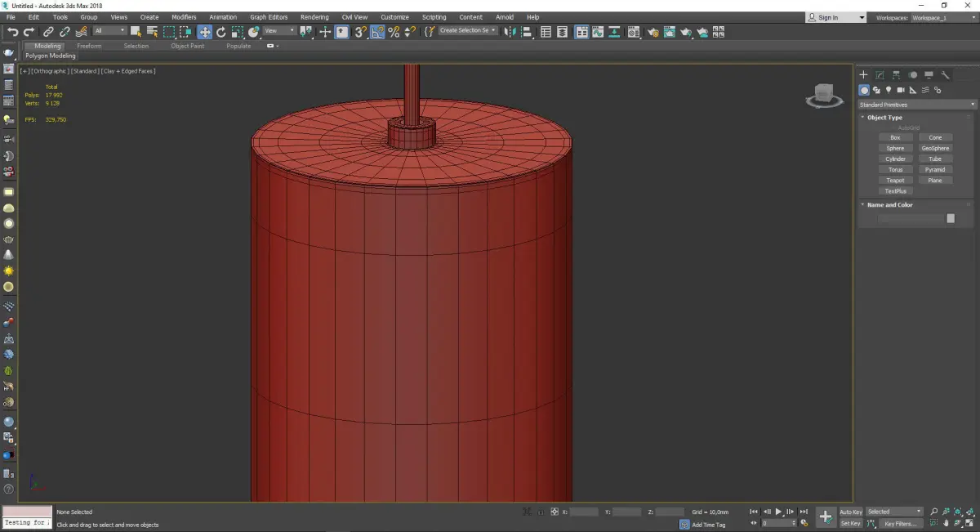This screenshot has height=532, width=980.
Task: Open the Render Setup teapot icon
Action: click(653, 32)
